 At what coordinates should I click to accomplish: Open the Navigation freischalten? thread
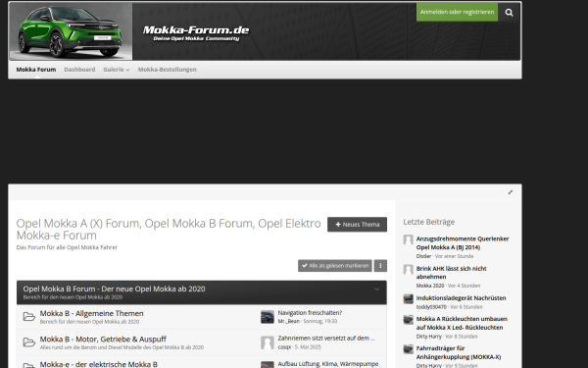click(x=310, y=313)
